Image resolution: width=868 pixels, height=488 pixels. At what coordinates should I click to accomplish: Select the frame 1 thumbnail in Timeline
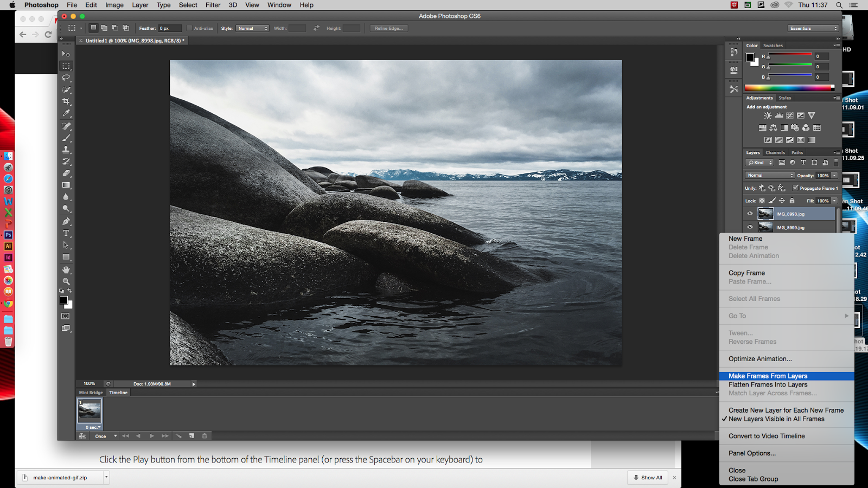click(x=90, y=411)
